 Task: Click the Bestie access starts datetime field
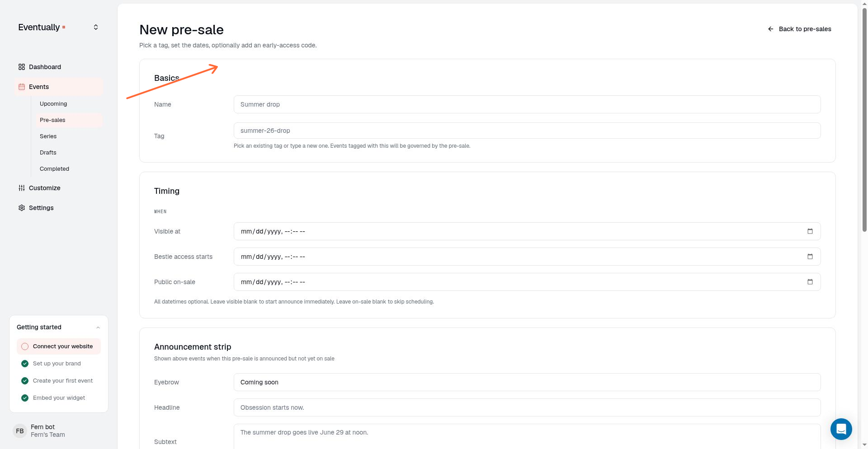pos(527,257)
